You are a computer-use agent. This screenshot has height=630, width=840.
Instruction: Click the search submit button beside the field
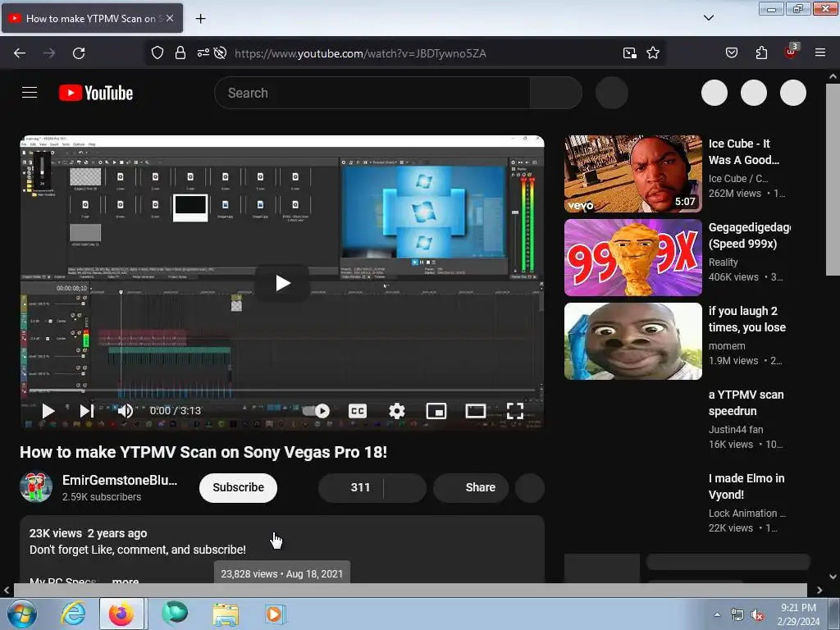point(555,93)
